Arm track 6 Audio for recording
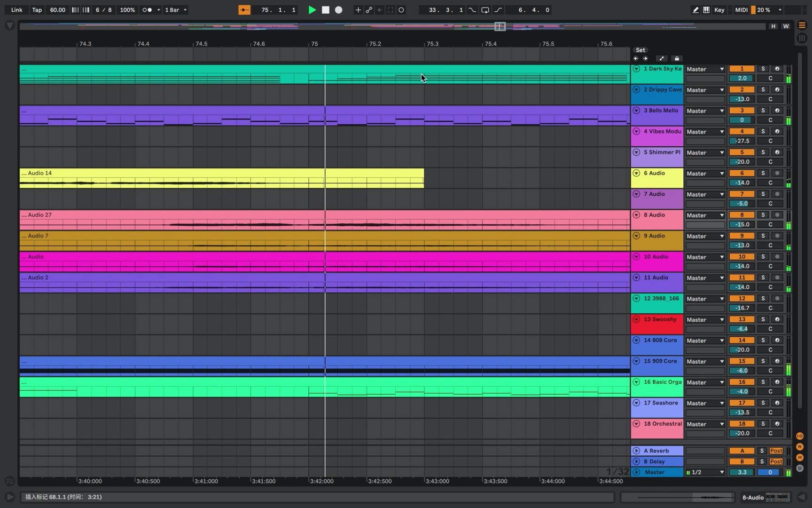812x508 pixels. click(x=777, y=173)
